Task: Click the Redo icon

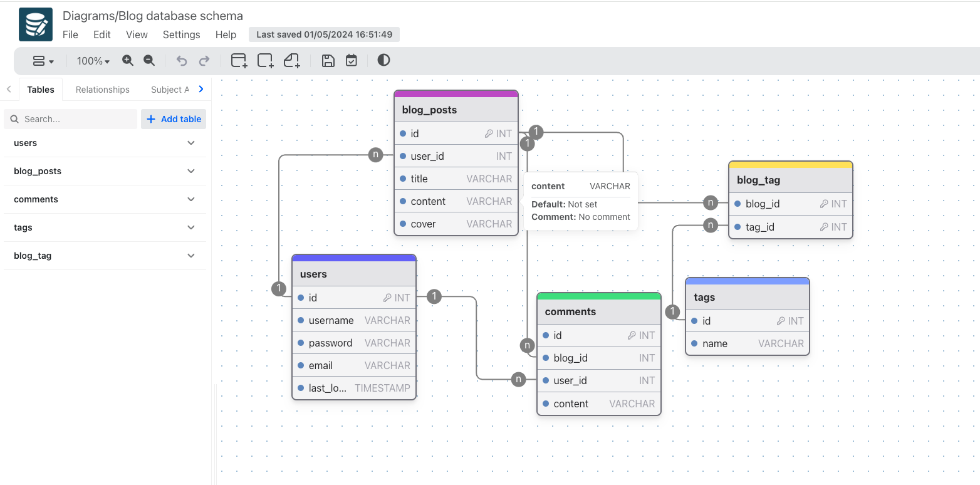Action: click(x=204, y=60)
